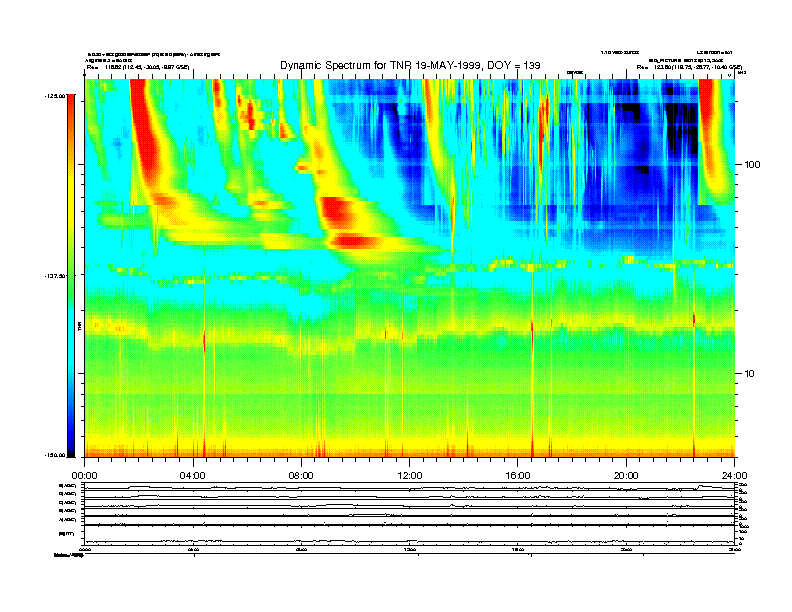Click the 00:00 time axis label
The height and width of the screenshot is (612, 792).
coord(84,476)
